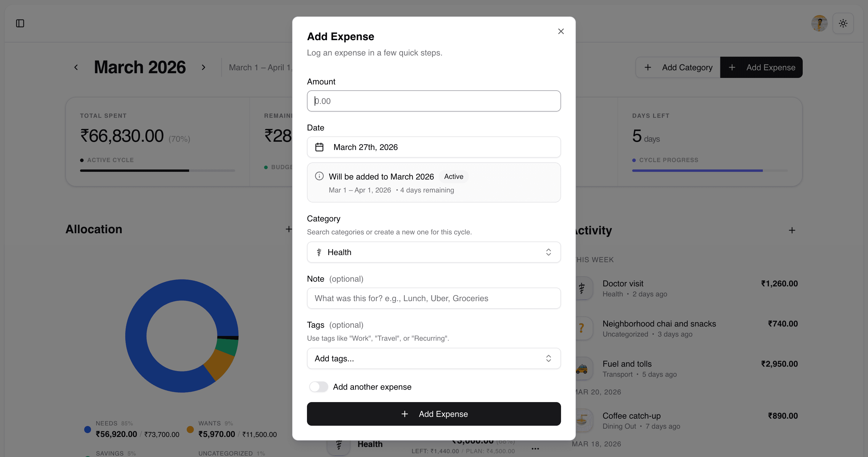This screenshot has width=868, height=457.
Task: Click the info icon in the March 2026 banner
Action: tap(319, 176)
